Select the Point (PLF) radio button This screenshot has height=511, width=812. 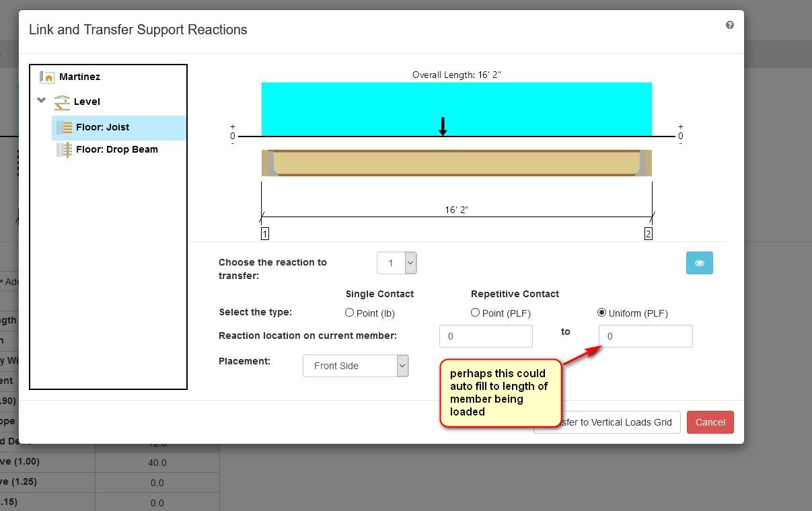coord(475,313)
